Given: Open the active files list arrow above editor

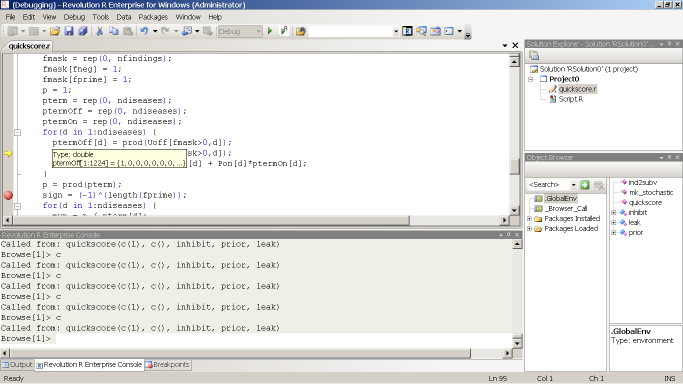Looking at the screenshot, I should [504, 45].
